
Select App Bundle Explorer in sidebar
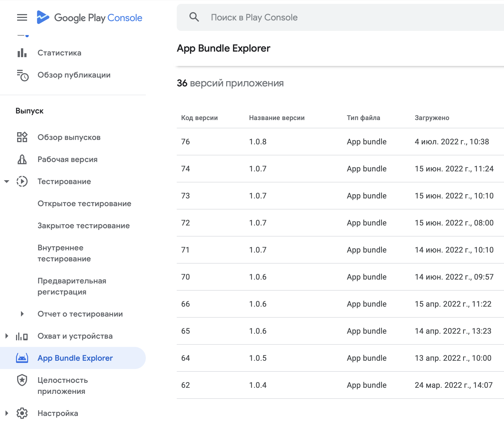[73, 358]
